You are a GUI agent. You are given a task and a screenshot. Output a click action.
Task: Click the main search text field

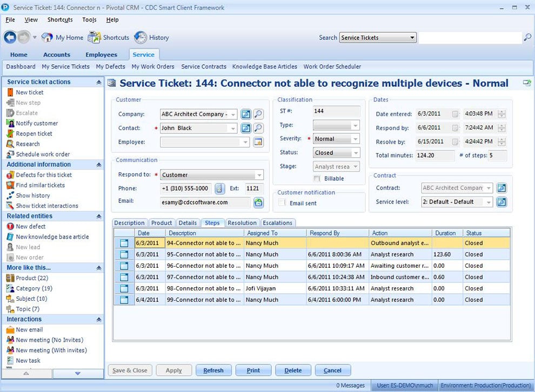tap(470, 37)
